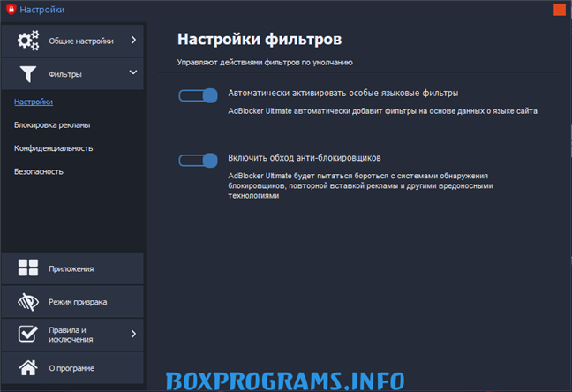
Task: Close the settings window with red button
Action: pyautogui.click(x=559, y=10)
